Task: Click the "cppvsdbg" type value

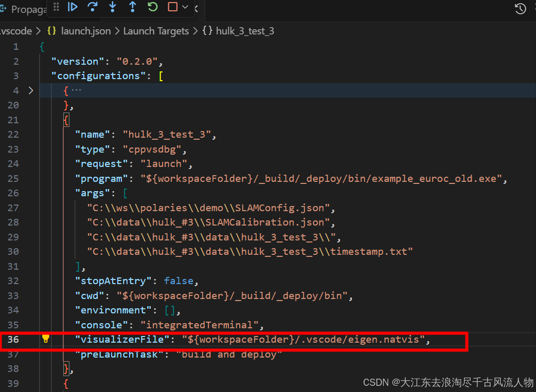Action: click(152, 149)
